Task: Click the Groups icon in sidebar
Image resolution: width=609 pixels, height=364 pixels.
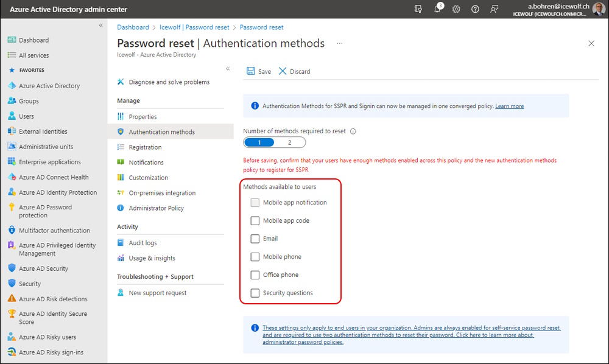Action: 12,100
